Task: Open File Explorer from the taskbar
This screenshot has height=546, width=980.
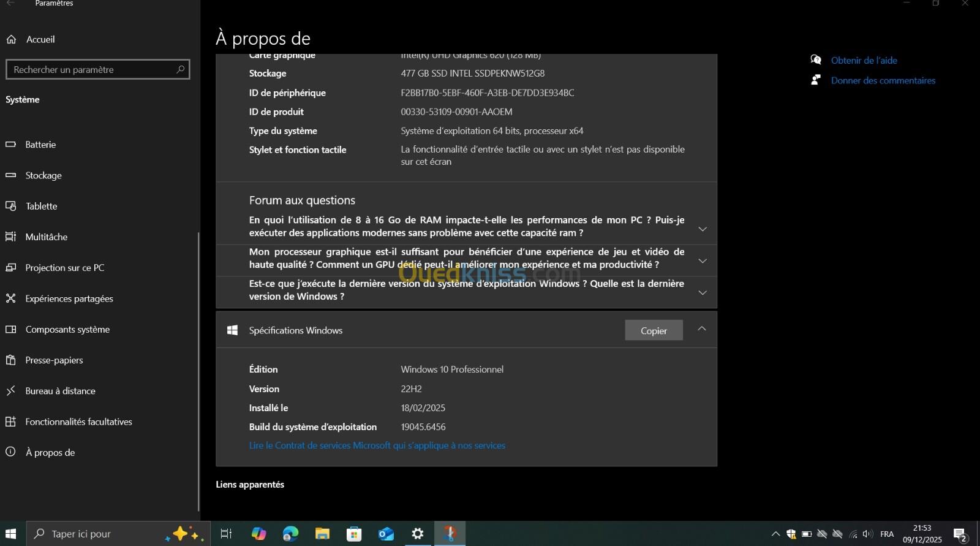Action: tap(322, 534)
